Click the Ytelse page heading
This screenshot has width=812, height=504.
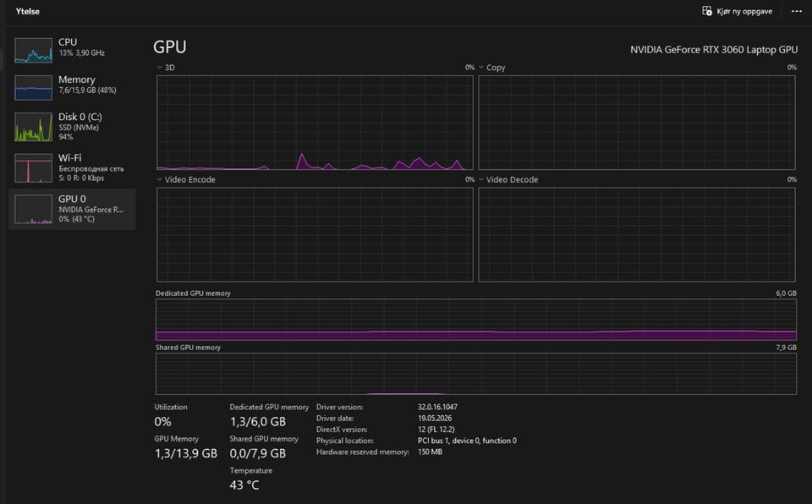pyautogui.click(x=27, y=11)
